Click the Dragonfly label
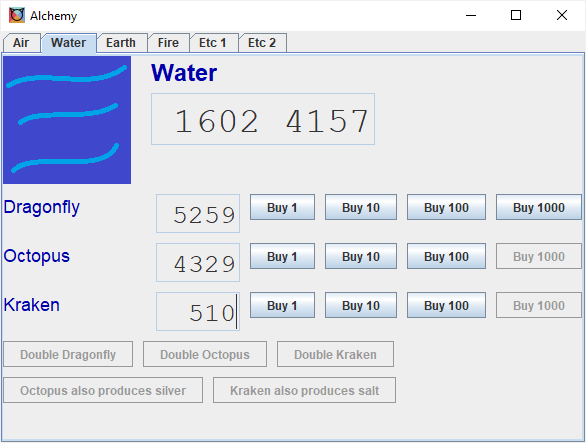The image size is (586, 443). coord(41,207)
